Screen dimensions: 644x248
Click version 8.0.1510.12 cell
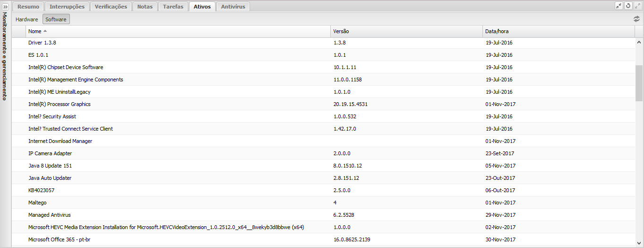[348, 166]
